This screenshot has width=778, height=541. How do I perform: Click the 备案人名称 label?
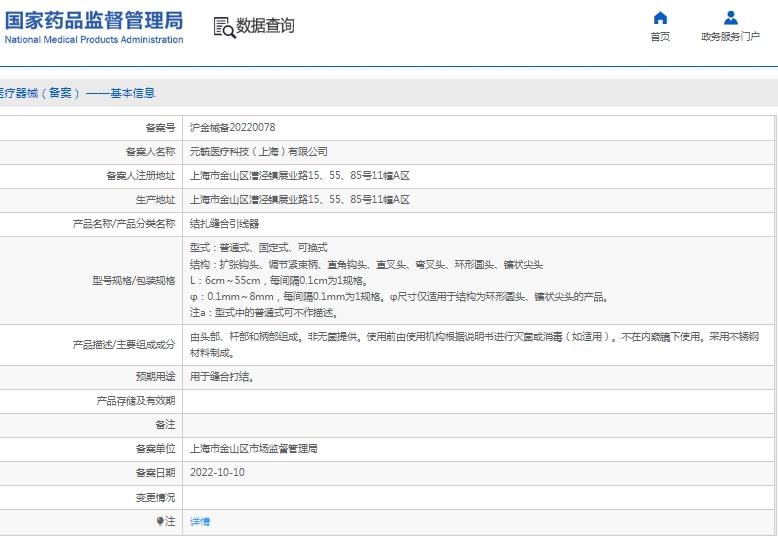pos(150,151)
